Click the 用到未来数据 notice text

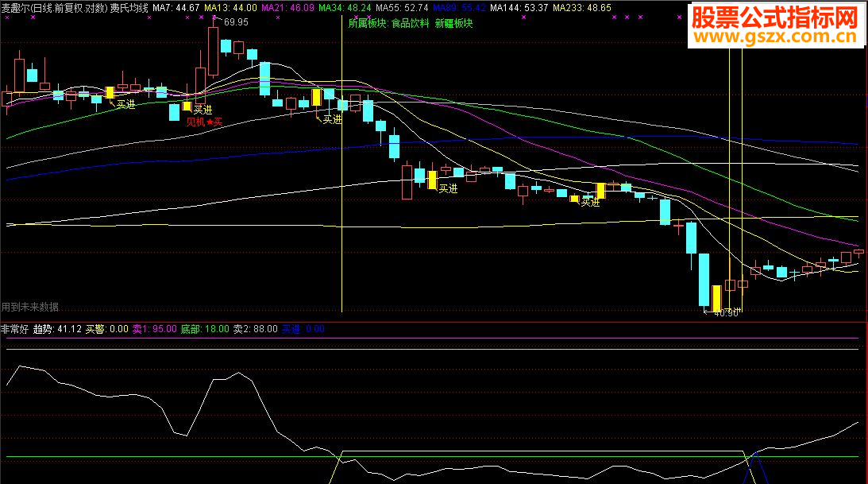click(x=30, y=306)
